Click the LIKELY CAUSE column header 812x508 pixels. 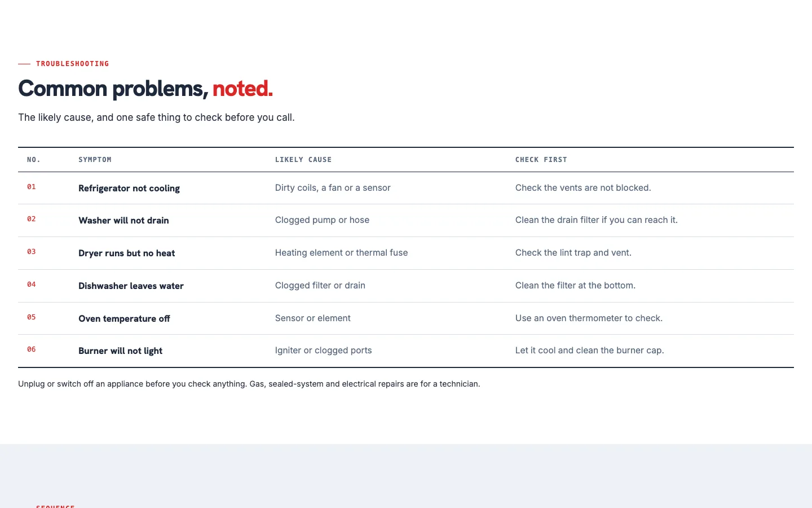coord(303,160)
